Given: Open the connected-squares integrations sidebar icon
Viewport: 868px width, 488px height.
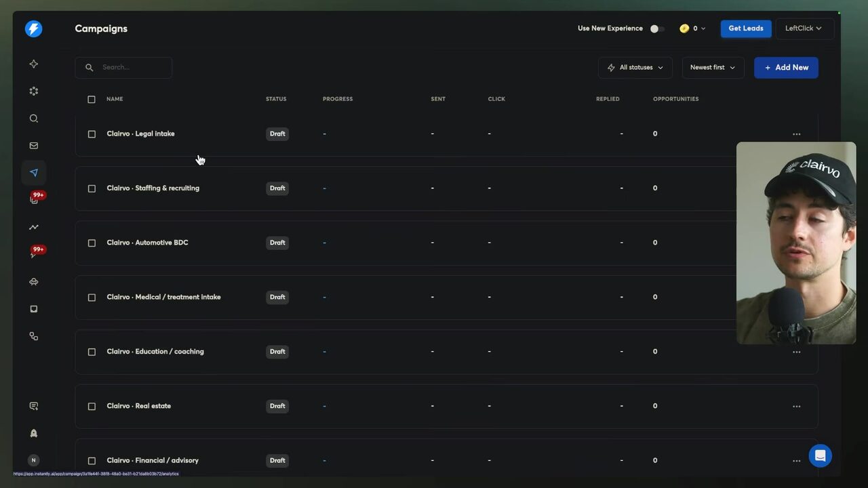Looking at the screenshot, I should tap(33, 336).
